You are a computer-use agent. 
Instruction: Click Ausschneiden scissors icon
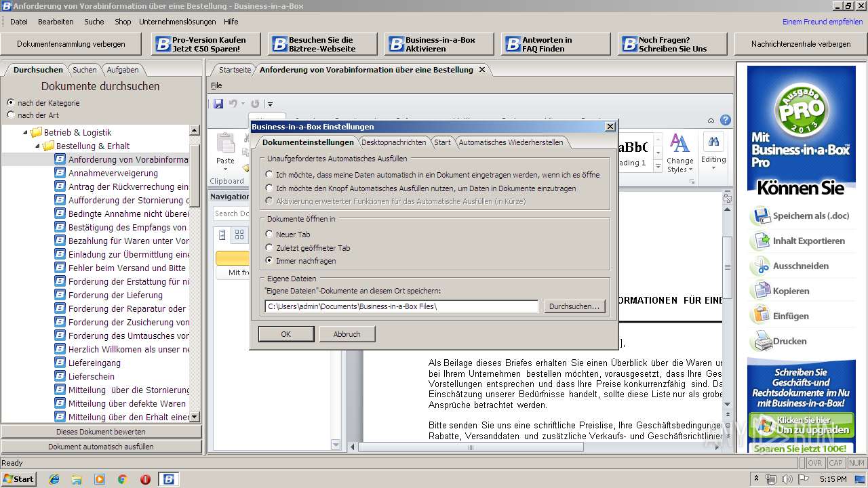(761, 266)
